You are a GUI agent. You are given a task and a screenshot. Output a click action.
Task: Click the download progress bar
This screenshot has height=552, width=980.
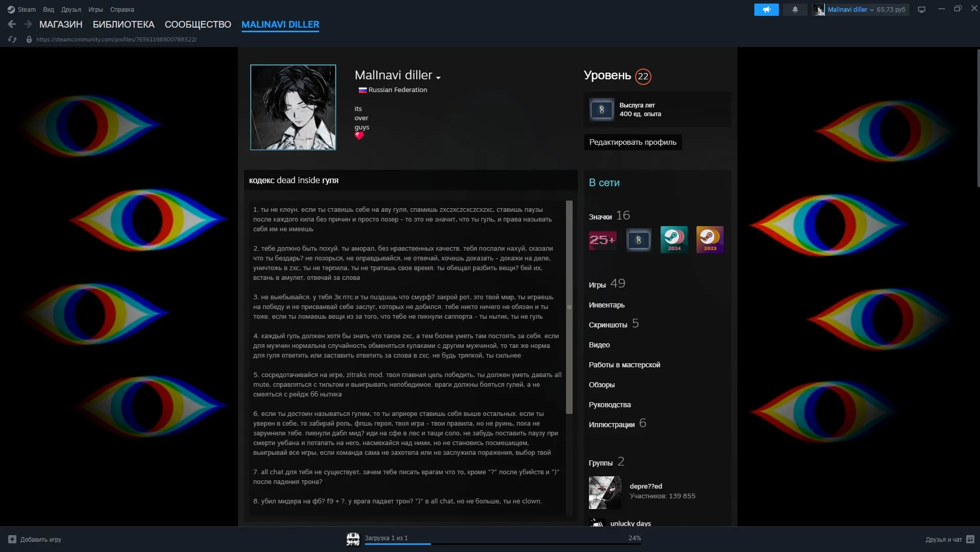click(x=503, y=544)
